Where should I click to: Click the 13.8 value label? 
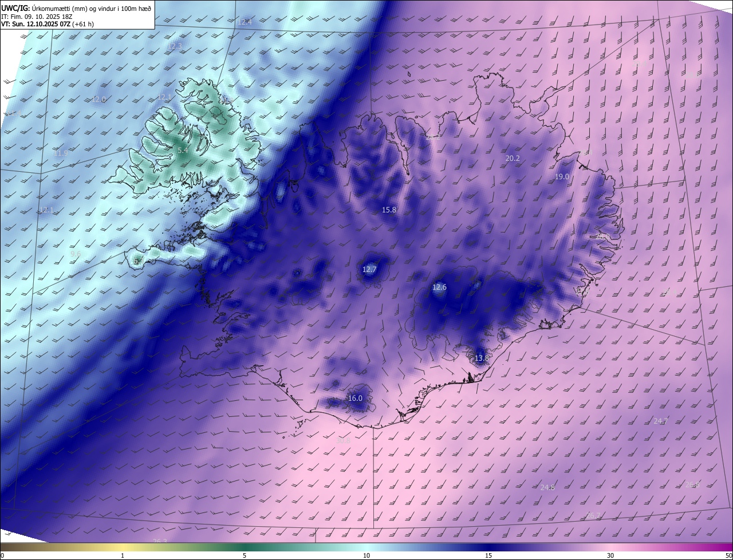click(x=482, y=358)
